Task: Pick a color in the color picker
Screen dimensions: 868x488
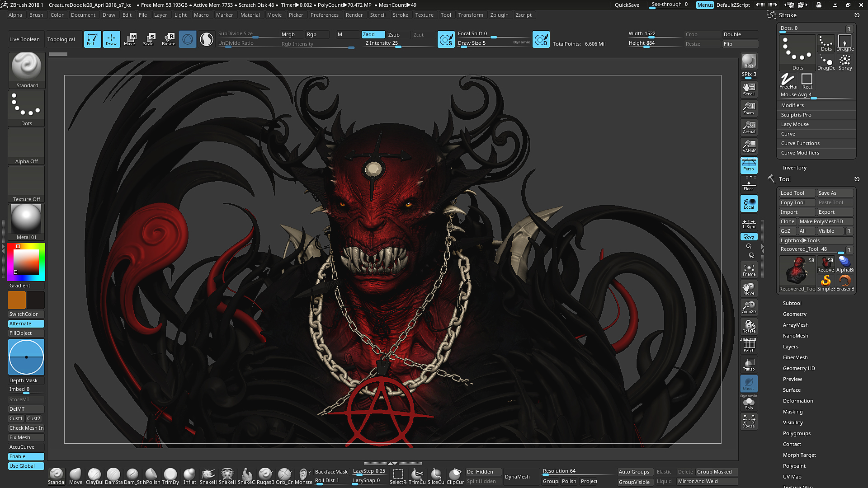Action: [26, 262]
